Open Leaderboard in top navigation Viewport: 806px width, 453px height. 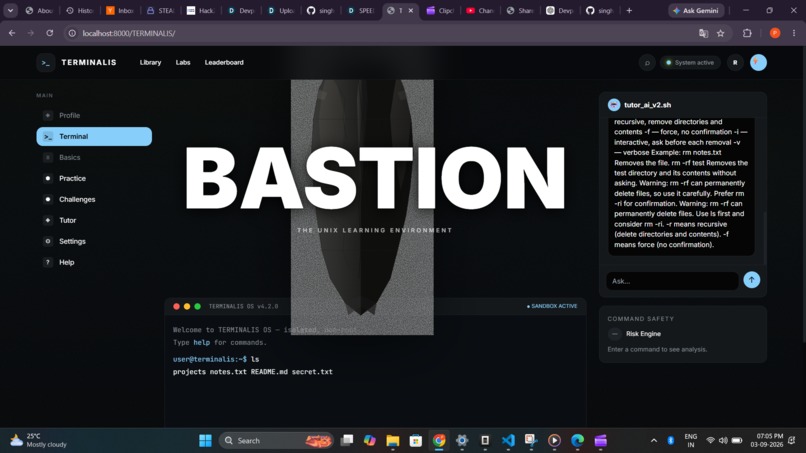point(224,63)
